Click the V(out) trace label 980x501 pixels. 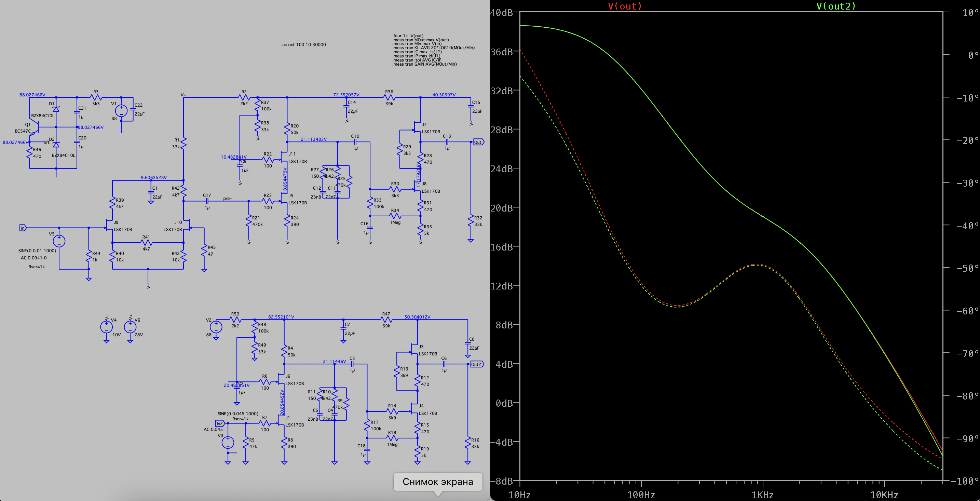click(624, 6)
